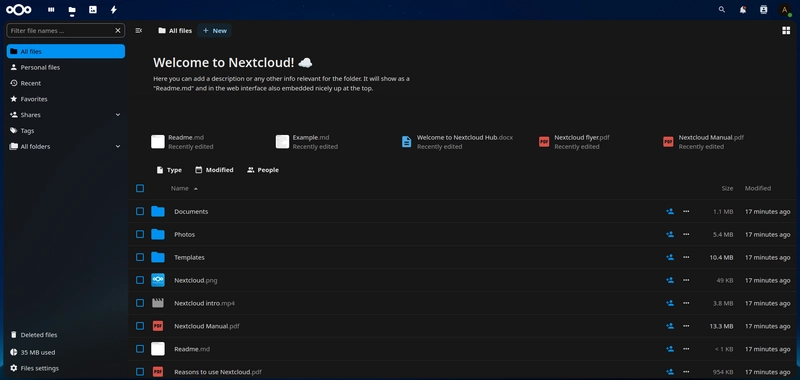Open sharing for Nextcloud intro.mp4

[x=670, y=303]
